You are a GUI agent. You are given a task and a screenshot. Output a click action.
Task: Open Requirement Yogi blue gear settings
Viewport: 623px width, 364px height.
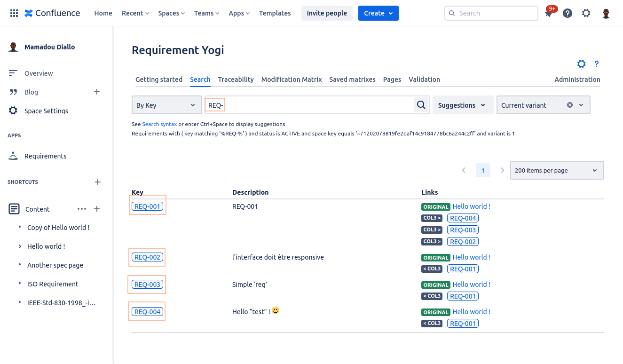coord(582,64)
